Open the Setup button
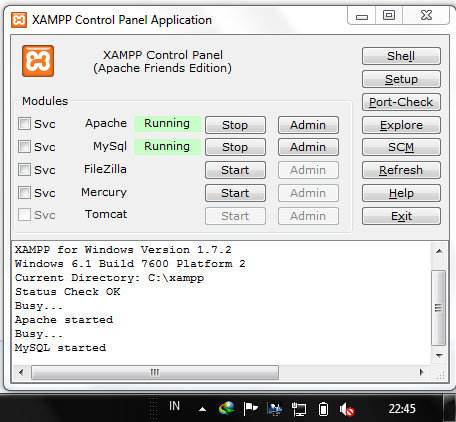Image resolution: width=456 pixels, height=422 pixels. tap(401, 79)
